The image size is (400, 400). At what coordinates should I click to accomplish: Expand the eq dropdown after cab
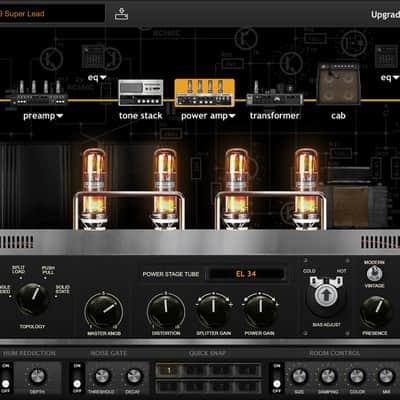pos(390,78)
